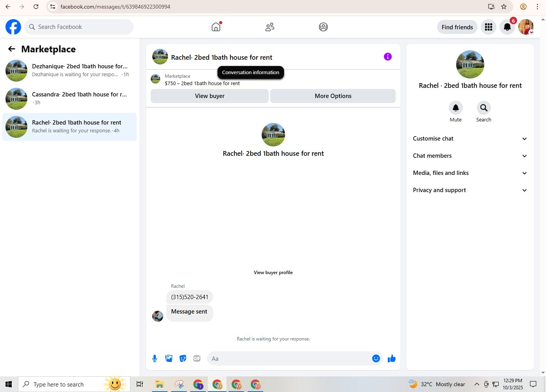Viewport: 546px width, 392px height.
Task: Click the View buyer button
Action: tap(210, 96)
